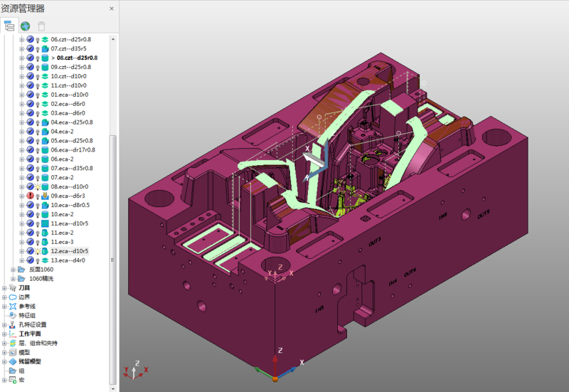The height and width of the screenshot is (392, 569).
Task: Toggle light bulb for 08.eca--d10r0 toolpath
Action: 38,186
